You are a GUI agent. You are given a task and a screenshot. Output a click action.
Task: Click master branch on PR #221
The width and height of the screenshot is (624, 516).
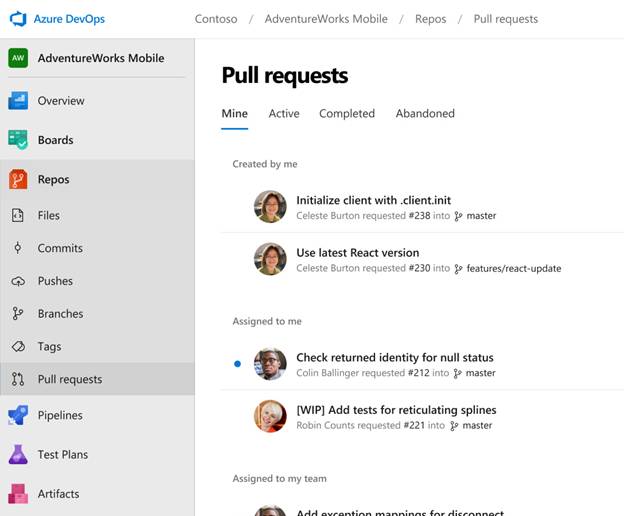pyautogui.click(x=477, y=425)
